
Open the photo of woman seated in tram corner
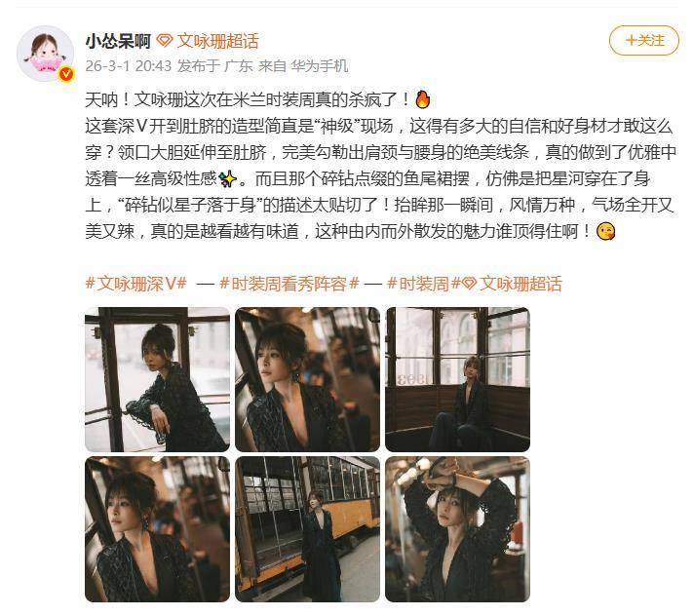pyautogui.click(x=457, y=379)
